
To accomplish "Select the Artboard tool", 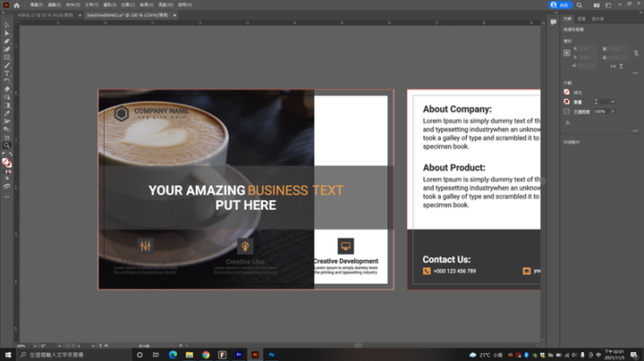I will click(x=7, y=138).
